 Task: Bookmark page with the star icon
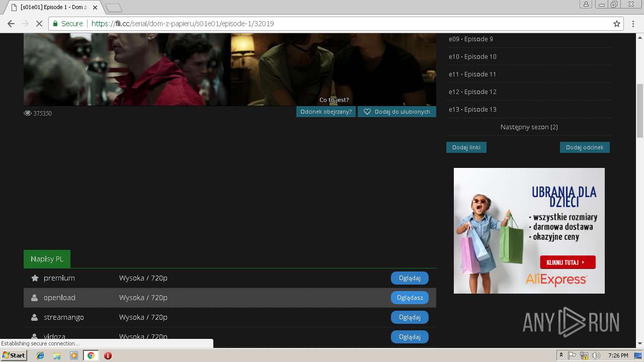tap(617, 24)
